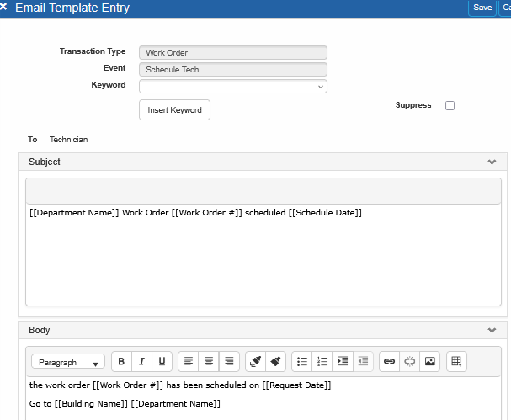Insert a table in the Body

456,362
